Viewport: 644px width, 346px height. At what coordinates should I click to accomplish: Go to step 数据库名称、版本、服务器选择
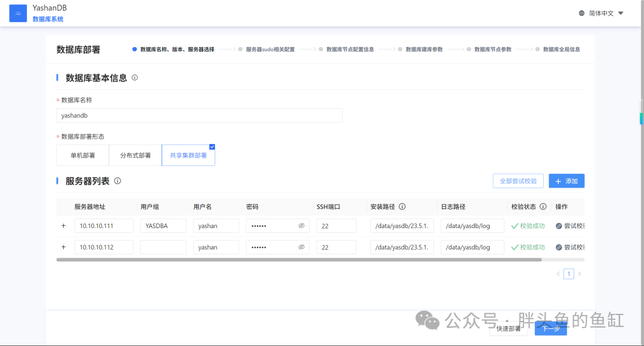pyautogui.click(x=174, y=49)
